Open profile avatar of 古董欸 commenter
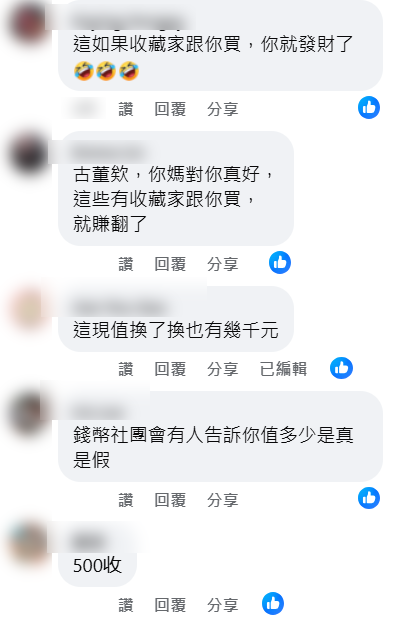 pos(29,155)
